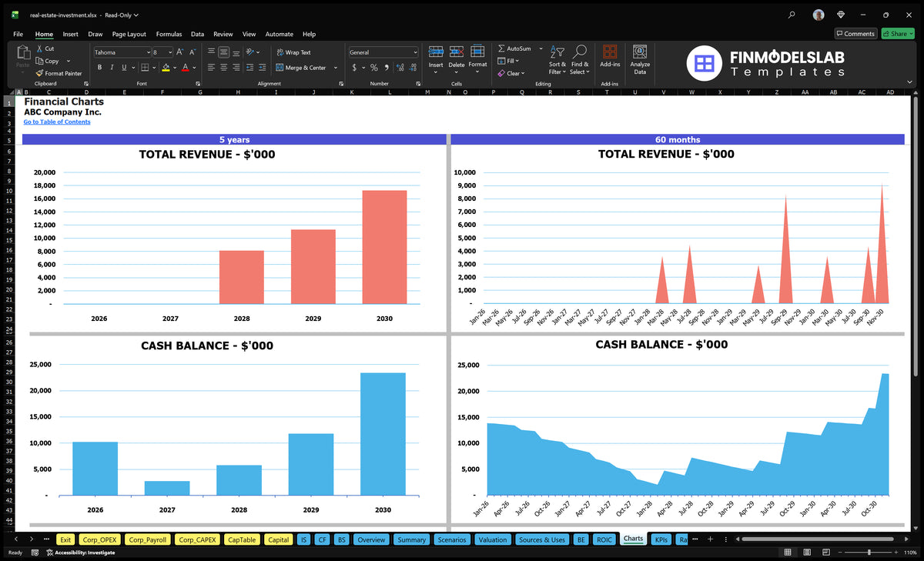Click Increase Decimal icon
Viewport: 924px width, 561px height.
tap(400, 68)
